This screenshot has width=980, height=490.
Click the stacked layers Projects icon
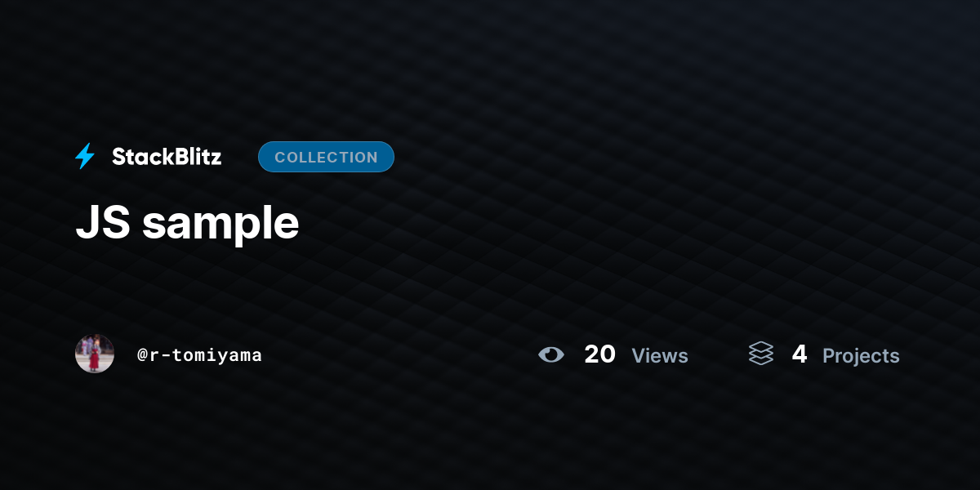[760, 354]
